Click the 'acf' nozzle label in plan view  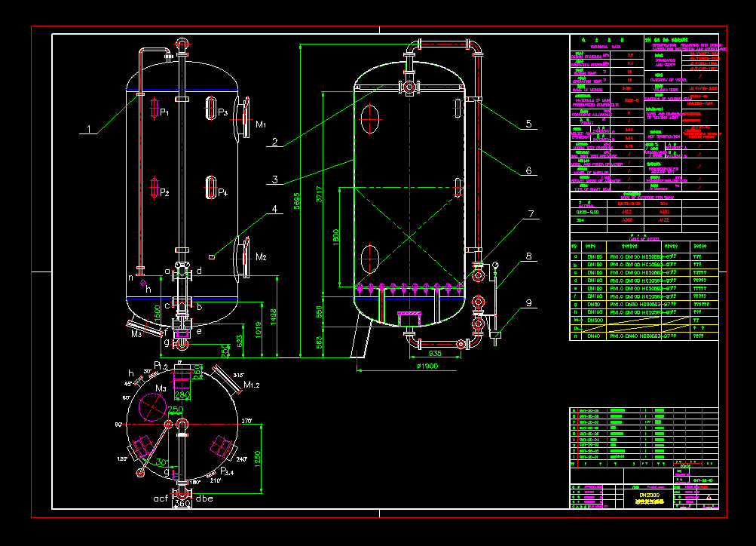[161, 498]
